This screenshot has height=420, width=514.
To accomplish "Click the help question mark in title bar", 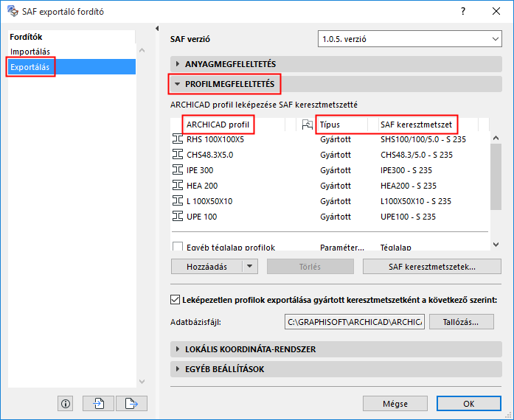I will 463,11.
